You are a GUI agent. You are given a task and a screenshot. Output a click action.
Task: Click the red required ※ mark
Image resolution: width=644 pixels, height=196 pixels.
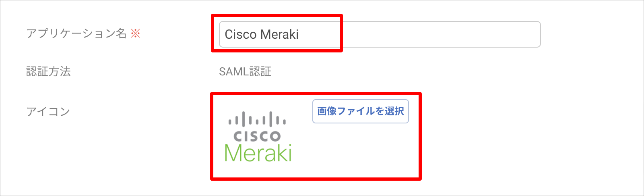tap(136, 33)
